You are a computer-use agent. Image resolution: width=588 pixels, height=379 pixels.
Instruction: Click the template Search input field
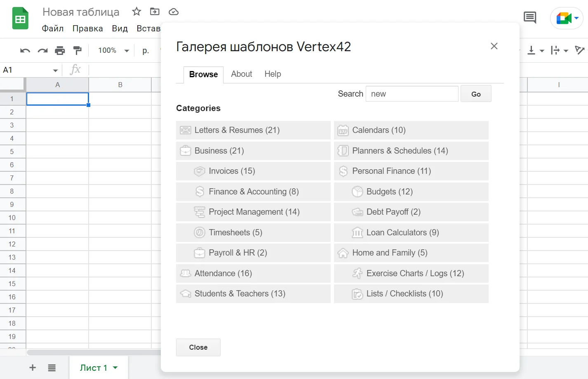click(412, 94)
